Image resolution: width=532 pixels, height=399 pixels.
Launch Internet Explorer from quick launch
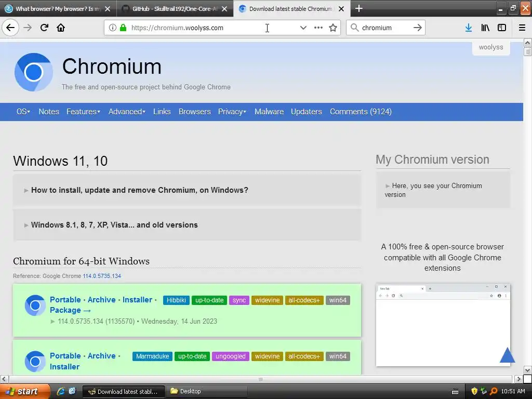tap(61, 391)
